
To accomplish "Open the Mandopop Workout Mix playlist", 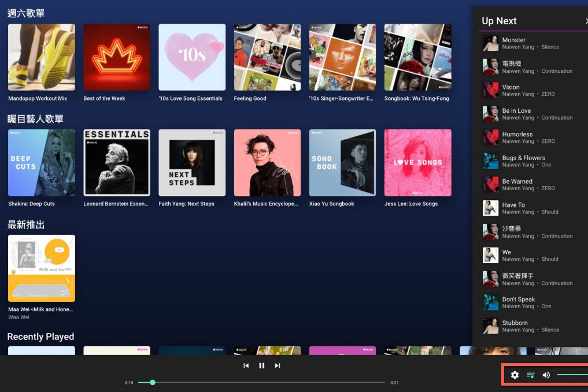I will point(41,57).
